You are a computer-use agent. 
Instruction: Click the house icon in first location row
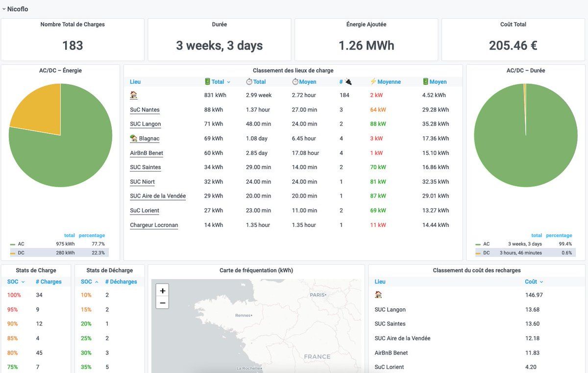(x=133, y=95)
